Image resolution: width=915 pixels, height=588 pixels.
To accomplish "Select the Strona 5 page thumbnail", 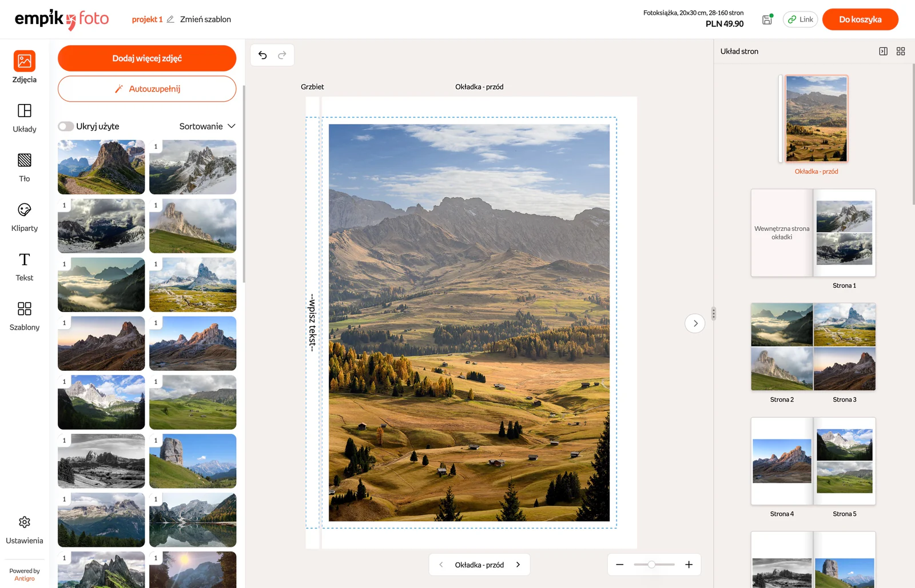I will (845, 461).
